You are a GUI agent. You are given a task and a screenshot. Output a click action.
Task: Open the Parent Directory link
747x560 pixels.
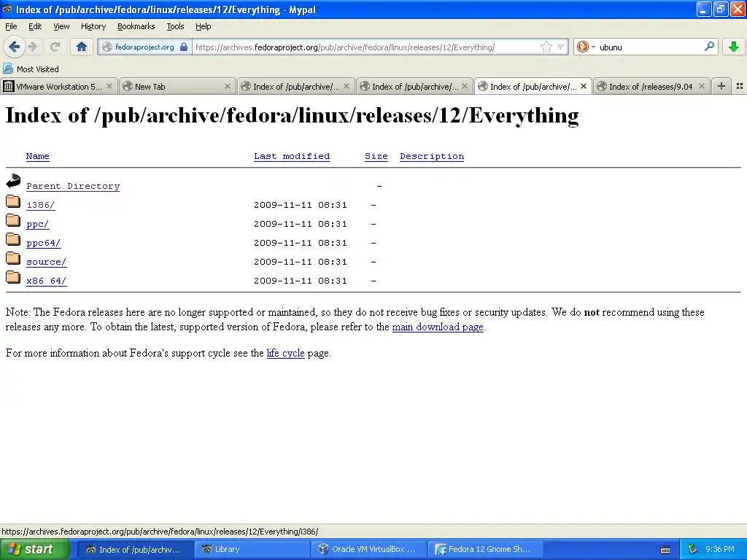pyautogui.click(x=73, y=186)
